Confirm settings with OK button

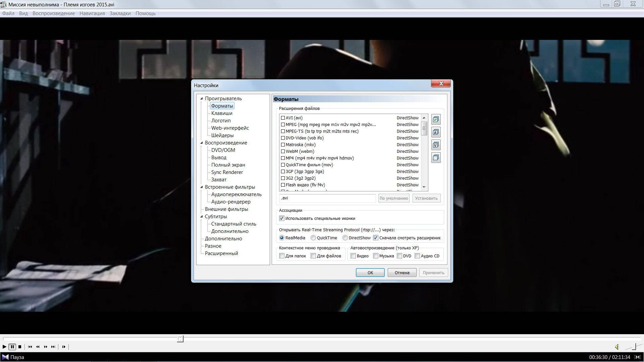tap(370, 273)
